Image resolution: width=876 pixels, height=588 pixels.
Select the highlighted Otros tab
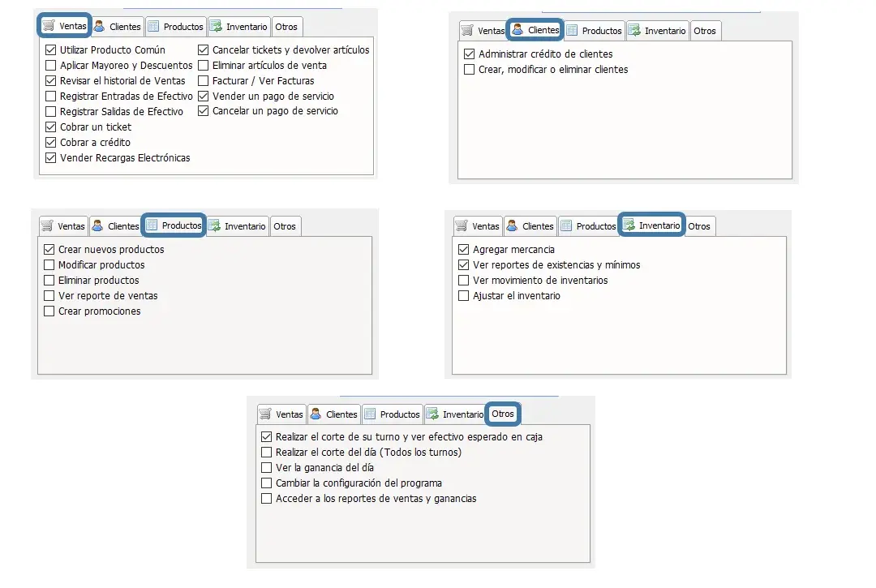(x=503, y=414)
